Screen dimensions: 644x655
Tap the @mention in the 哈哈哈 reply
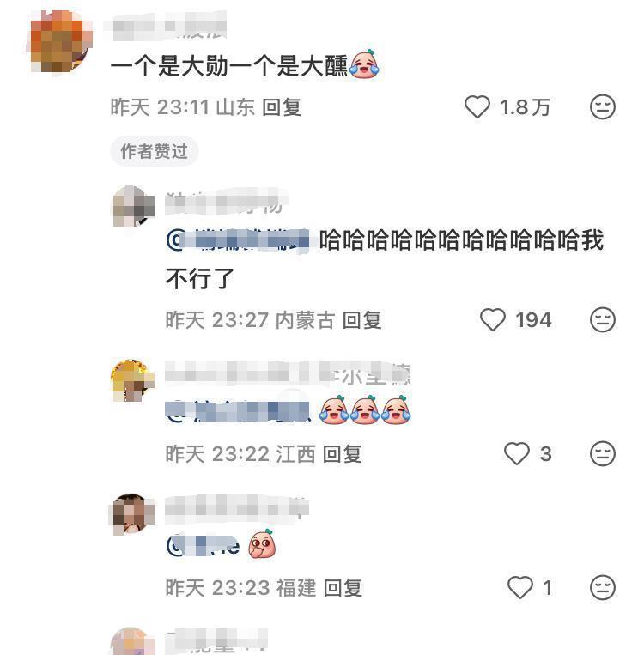click(237, 240)
